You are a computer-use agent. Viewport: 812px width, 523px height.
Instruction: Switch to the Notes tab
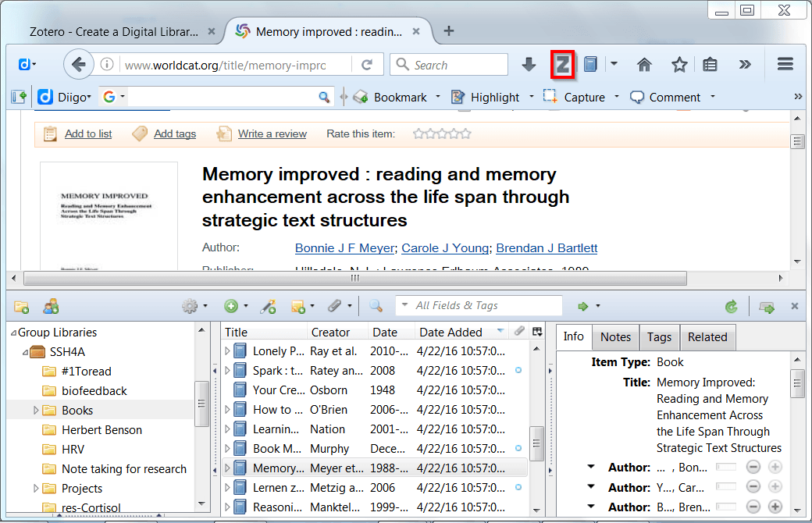pyautogui.click(x=615, y=337)
